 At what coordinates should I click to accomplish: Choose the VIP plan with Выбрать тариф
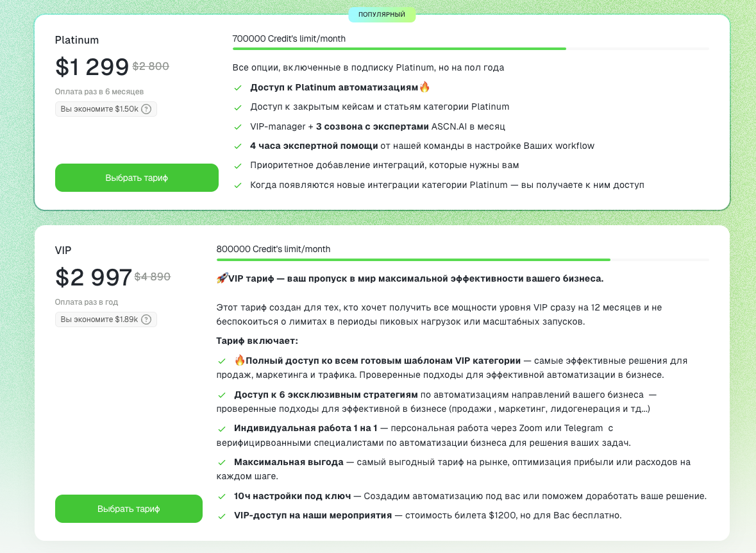[129, 509]
